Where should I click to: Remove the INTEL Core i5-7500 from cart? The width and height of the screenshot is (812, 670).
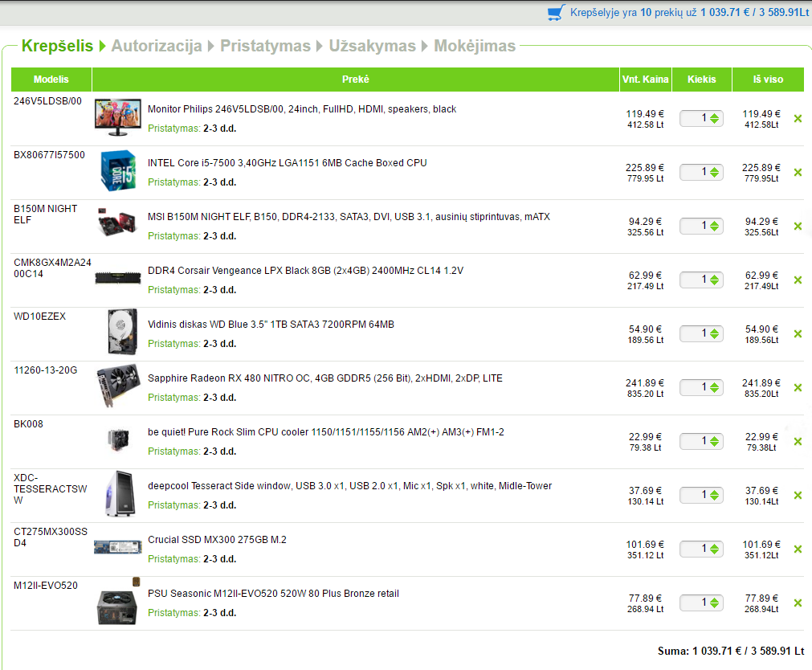(798, 173)
